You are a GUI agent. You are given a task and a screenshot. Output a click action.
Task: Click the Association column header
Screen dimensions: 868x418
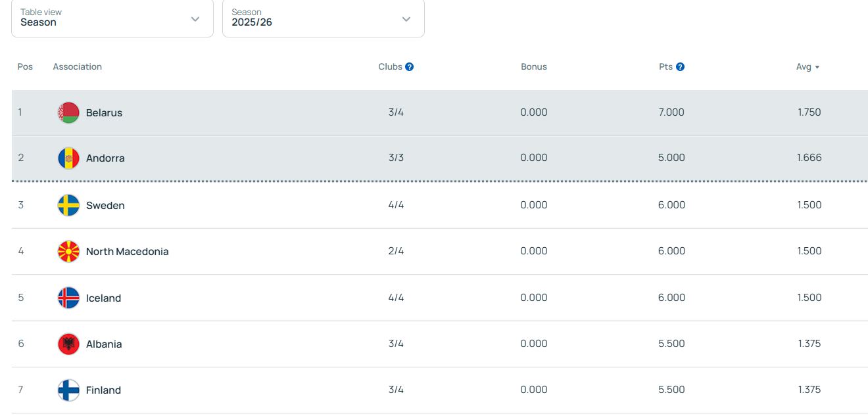78,67
